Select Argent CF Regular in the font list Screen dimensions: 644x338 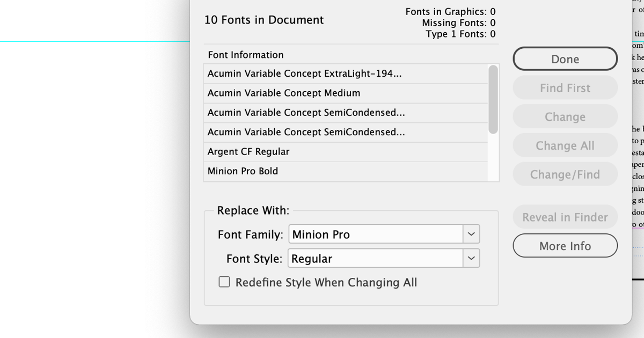click(x=322, y=151)
